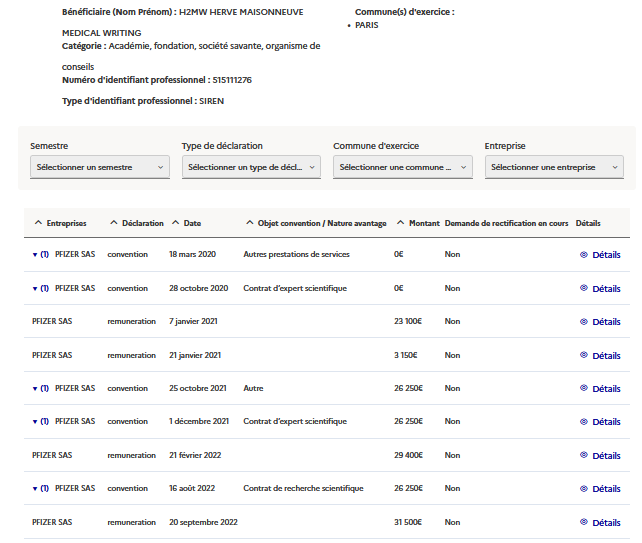Expand the 25 octobre 2021 PFIZER SAS row
This screenshot has height=543, width=642.
[35, 388]
